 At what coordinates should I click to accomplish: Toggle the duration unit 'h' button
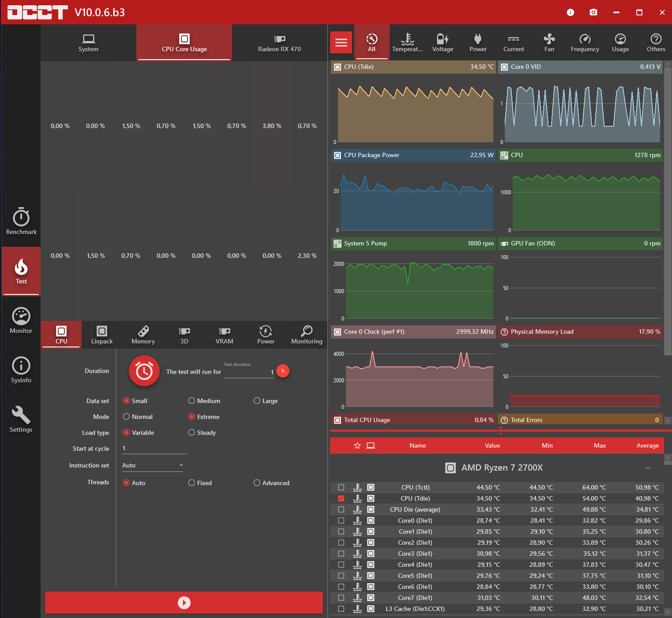(283, 371)
